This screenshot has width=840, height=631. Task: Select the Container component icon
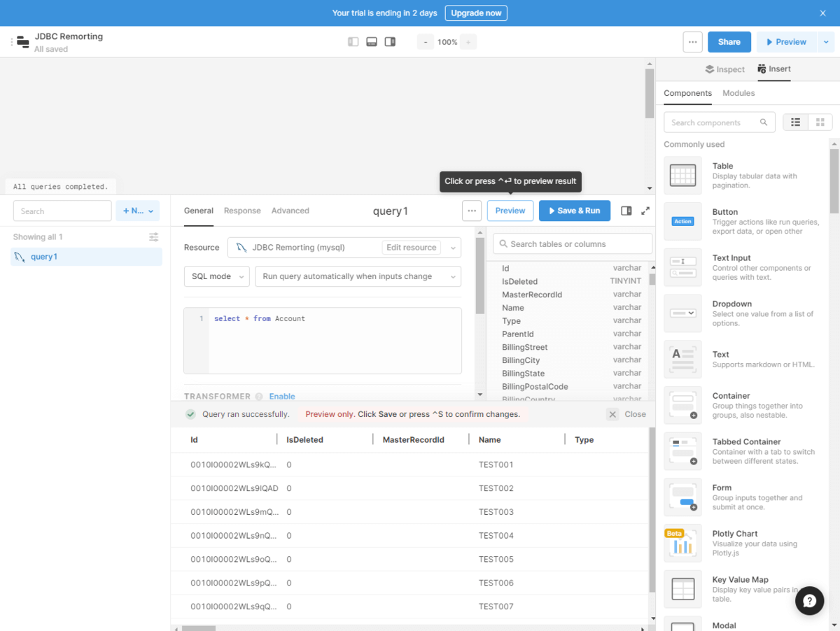(682, 405)
